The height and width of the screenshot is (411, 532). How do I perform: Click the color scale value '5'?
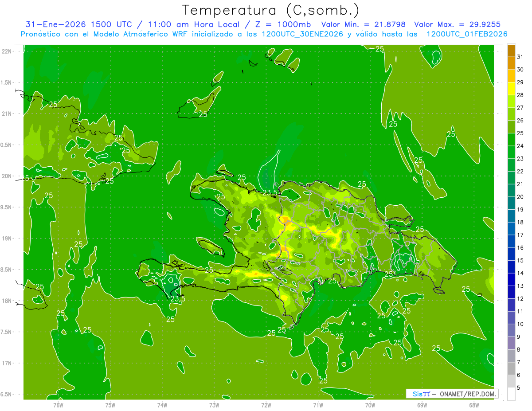point(519,388)
